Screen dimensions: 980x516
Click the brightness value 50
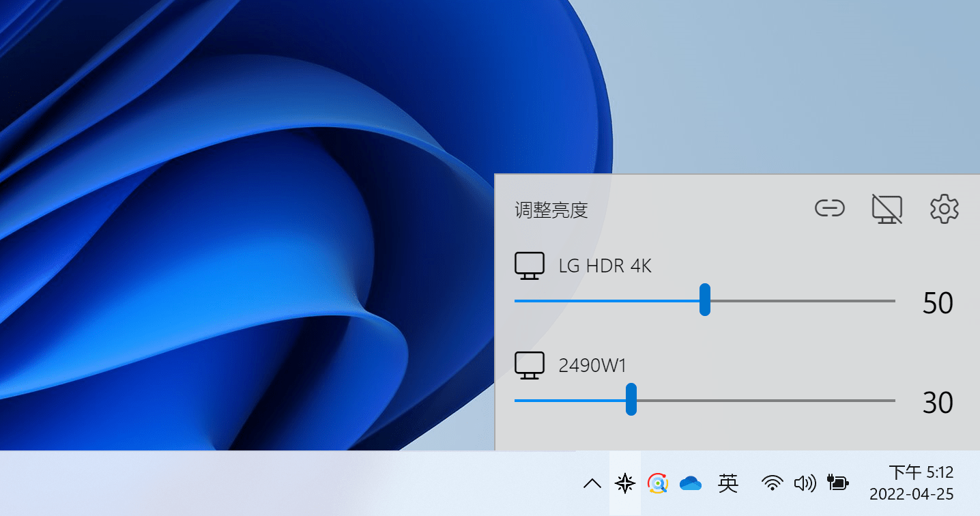pyautogui.click(x=937, y=303)
